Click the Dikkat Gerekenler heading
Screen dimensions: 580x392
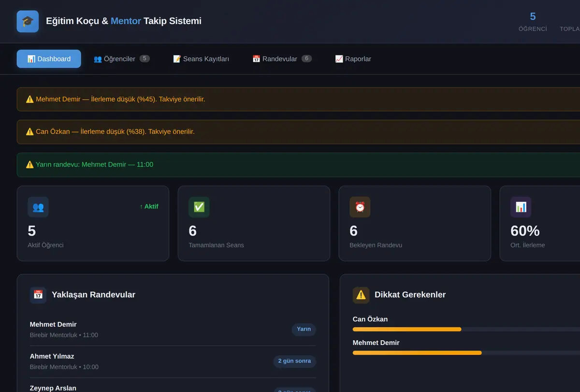410,295
